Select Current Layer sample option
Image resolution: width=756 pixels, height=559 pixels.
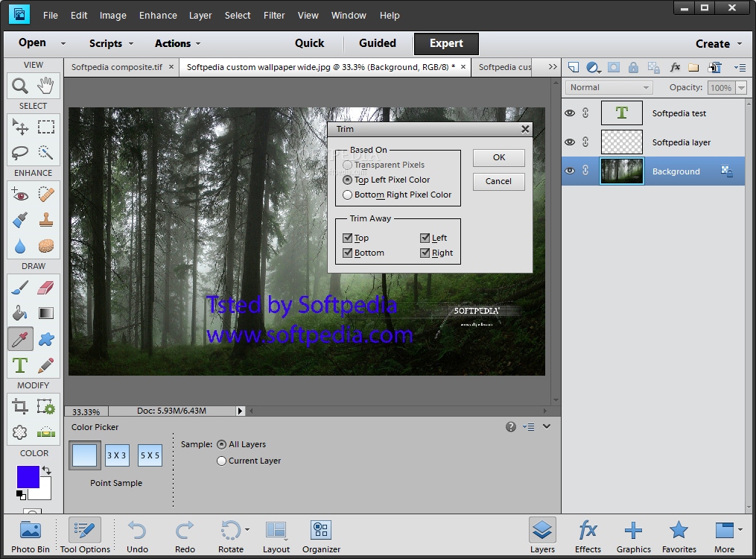tap(221, 461)
